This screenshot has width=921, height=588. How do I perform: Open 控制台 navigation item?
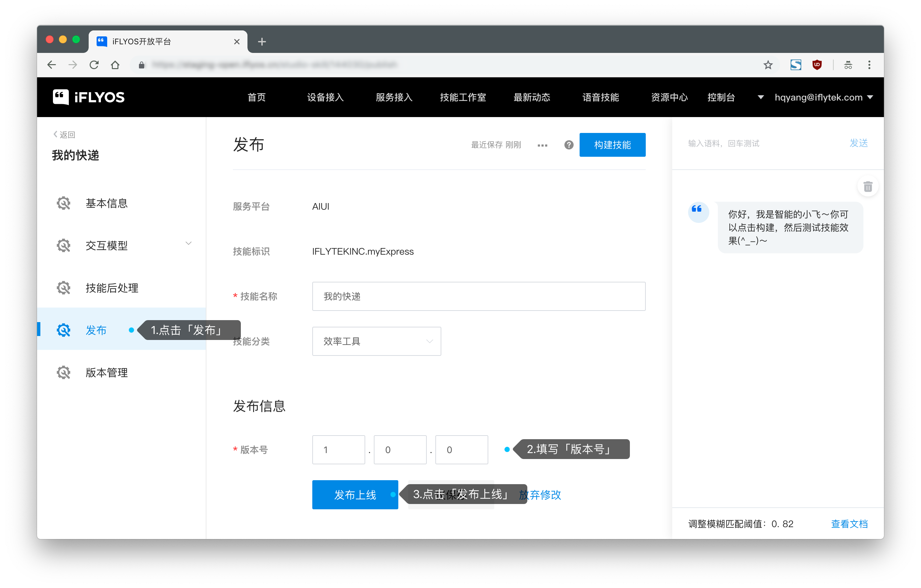pos(721,97)
